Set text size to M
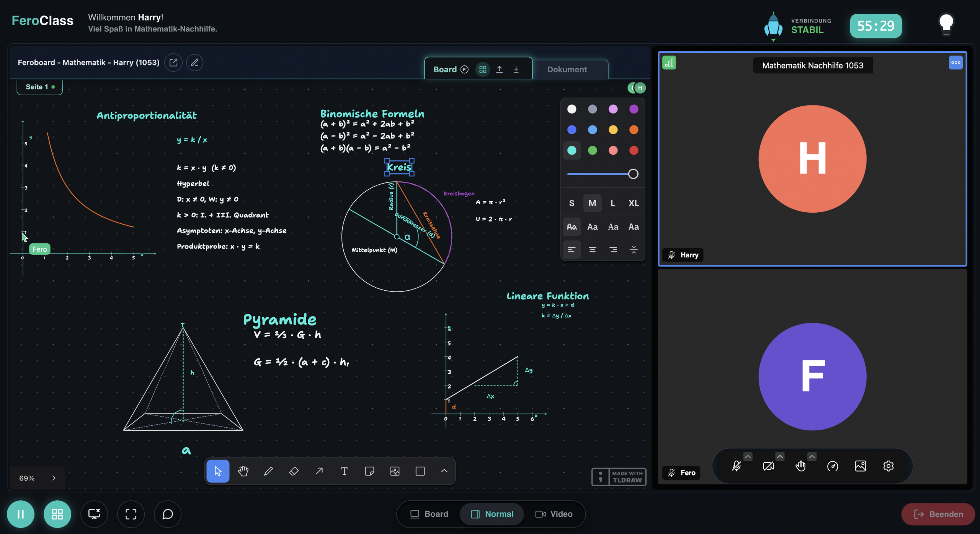This screenshot has width=980, height=534. pyautogui.click(x=592, y=203)
